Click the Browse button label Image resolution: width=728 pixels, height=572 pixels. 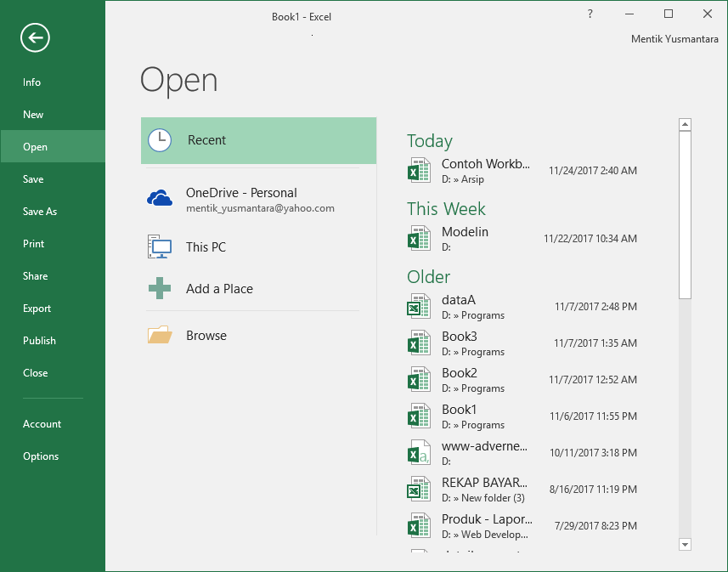206,336
